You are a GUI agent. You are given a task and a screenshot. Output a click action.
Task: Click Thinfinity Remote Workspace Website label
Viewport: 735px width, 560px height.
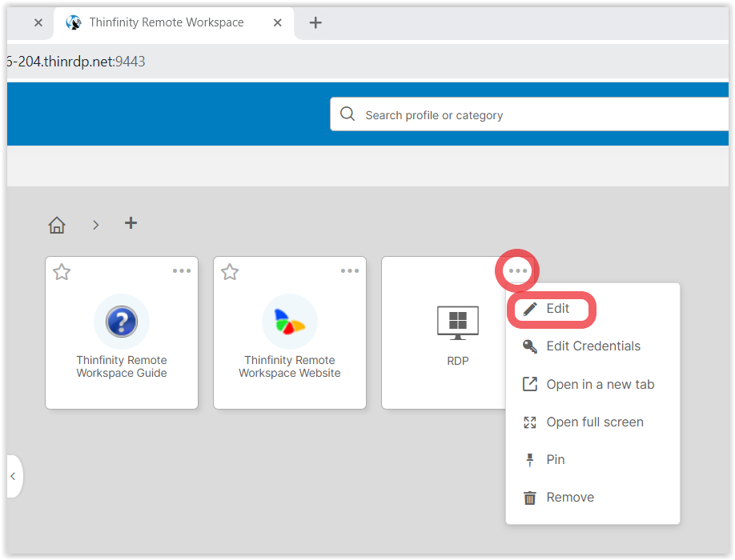click(290, 366)
